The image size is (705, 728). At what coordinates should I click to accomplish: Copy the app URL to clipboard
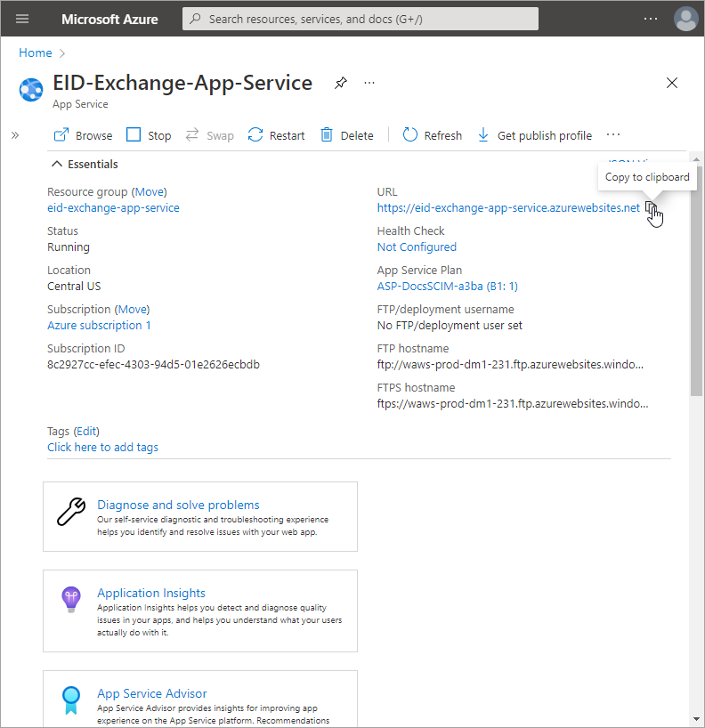pos(652,208)
